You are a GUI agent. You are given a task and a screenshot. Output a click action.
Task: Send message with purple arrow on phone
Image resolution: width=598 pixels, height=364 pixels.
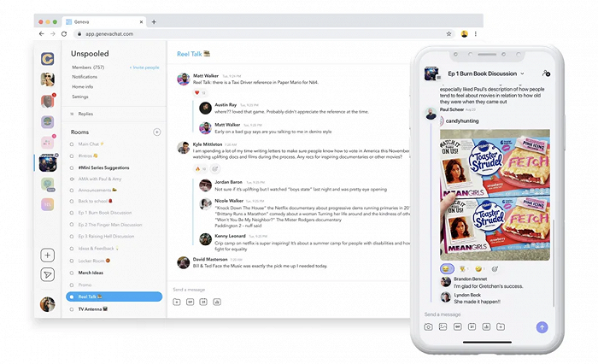542,327
